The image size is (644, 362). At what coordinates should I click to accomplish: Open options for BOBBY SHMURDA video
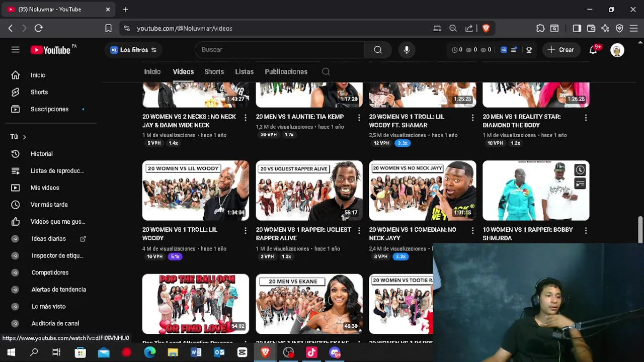click(586, 230)
